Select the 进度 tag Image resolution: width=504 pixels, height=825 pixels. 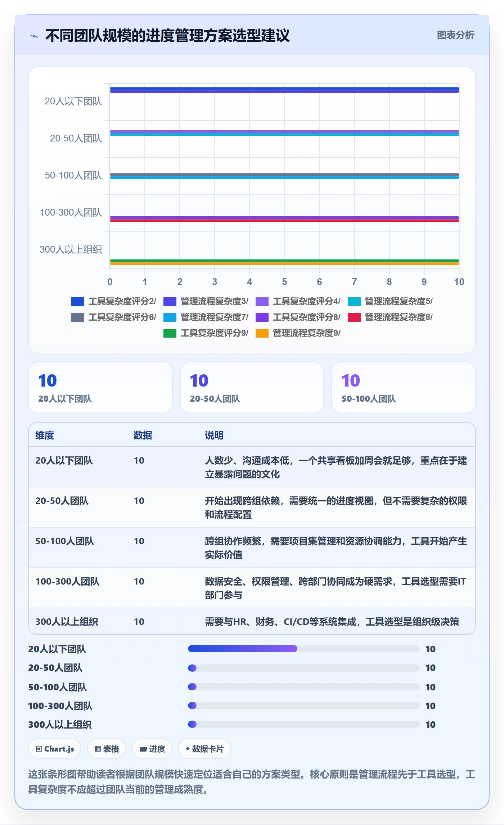pos(152,749)
